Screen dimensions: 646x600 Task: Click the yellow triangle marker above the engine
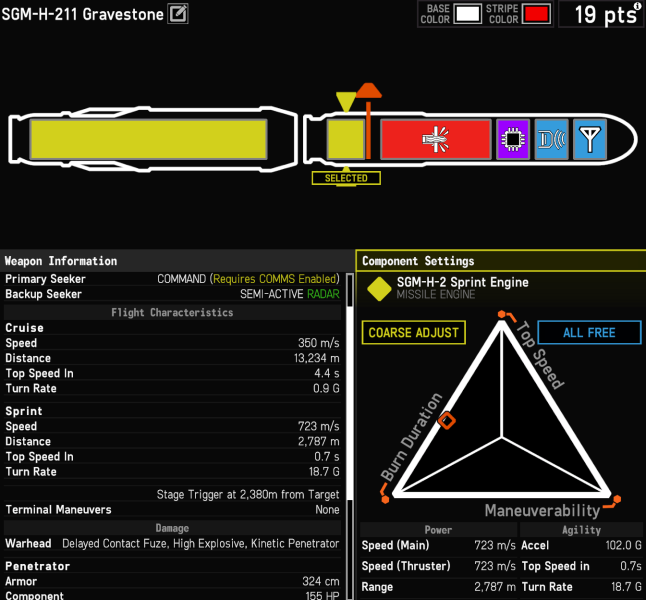coord(346,102)
